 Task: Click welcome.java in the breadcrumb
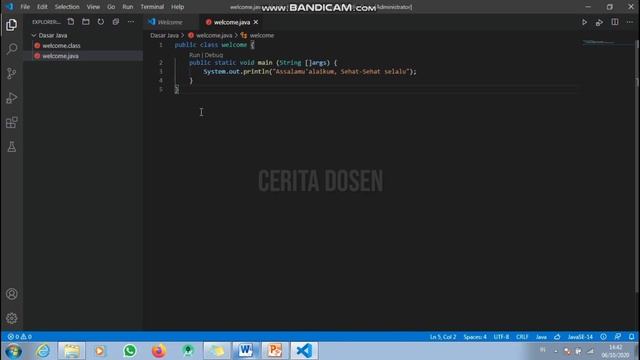[214, 36]
